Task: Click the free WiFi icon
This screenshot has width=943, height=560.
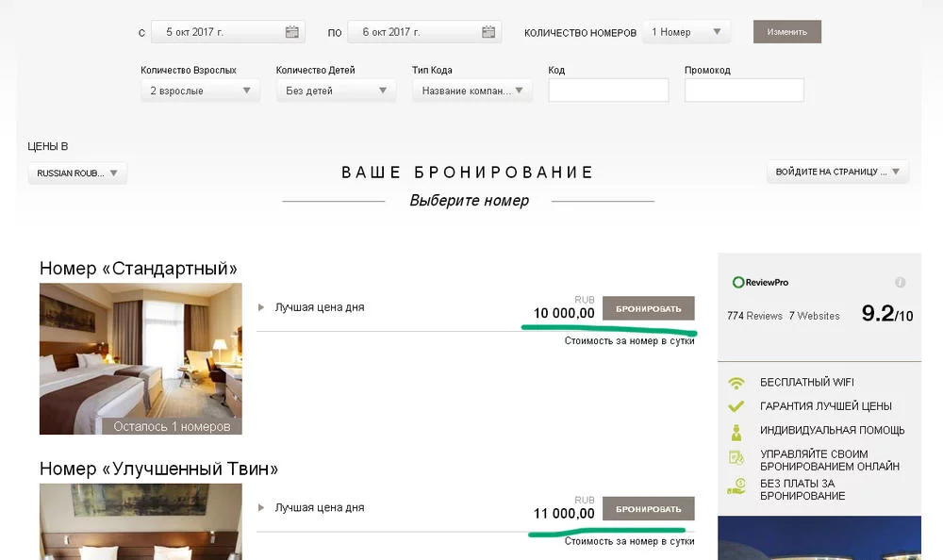Action: click(x=736, y=383)
